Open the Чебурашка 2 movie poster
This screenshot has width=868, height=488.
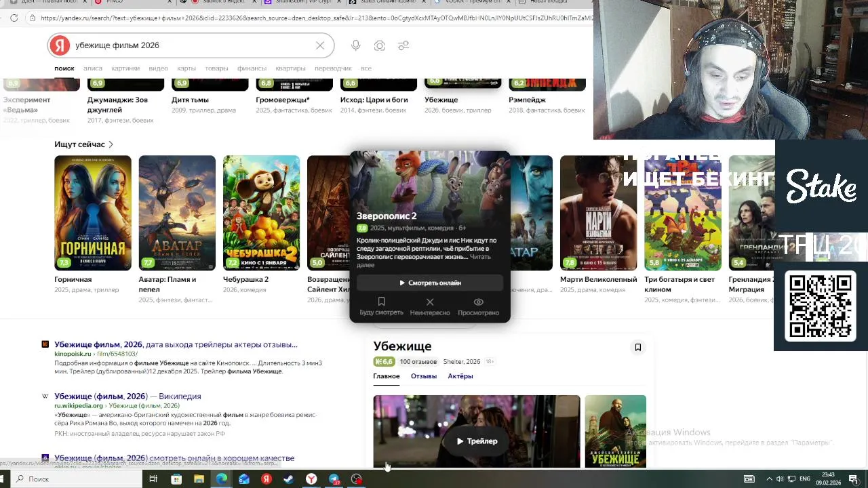tap(261, 213)
